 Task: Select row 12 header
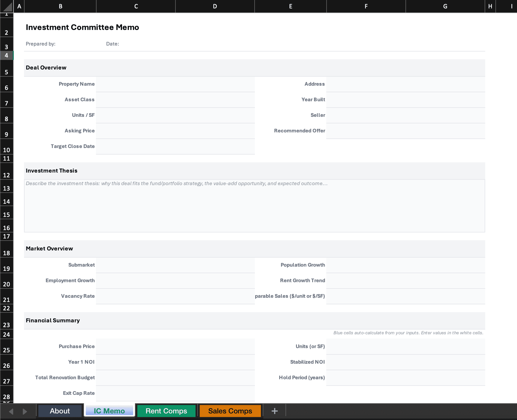click(x=7, y=173)
